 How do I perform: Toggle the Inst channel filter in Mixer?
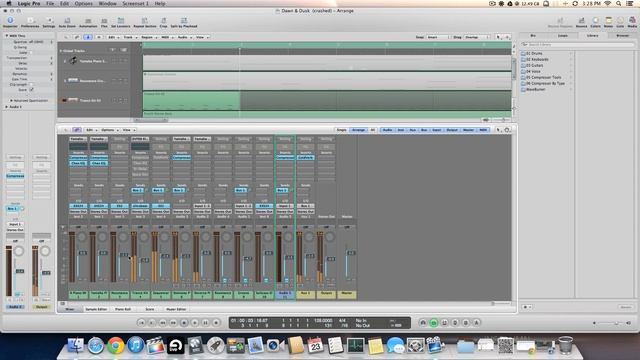tap(400, 130)
